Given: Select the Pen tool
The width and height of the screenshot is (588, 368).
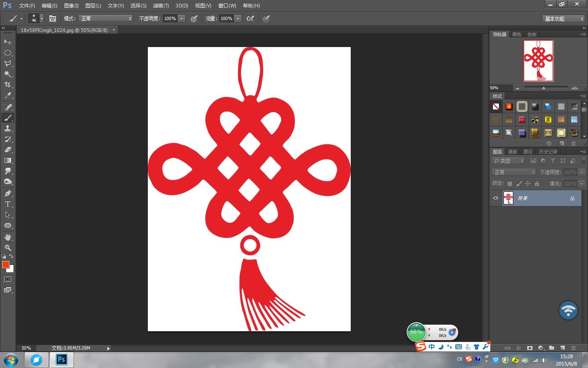Looking at the screenshot, I should pos(7,193).
